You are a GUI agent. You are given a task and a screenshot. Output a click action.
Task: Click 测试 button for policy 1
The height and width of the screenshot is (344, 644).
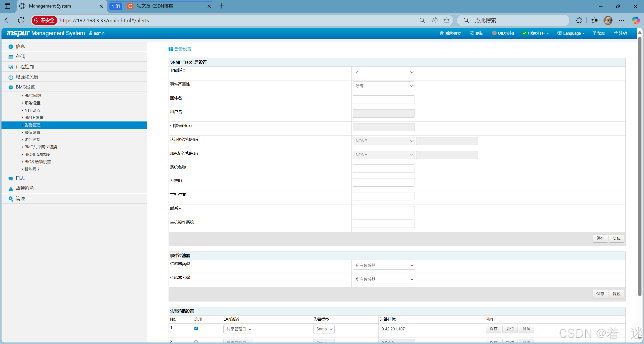[x=526, y=329]
